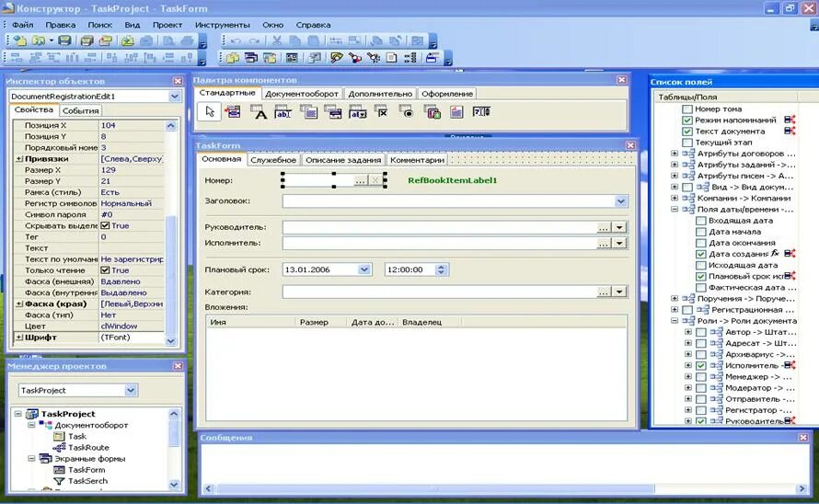Switch to Документооборот tab in component palette

point(302,94)
